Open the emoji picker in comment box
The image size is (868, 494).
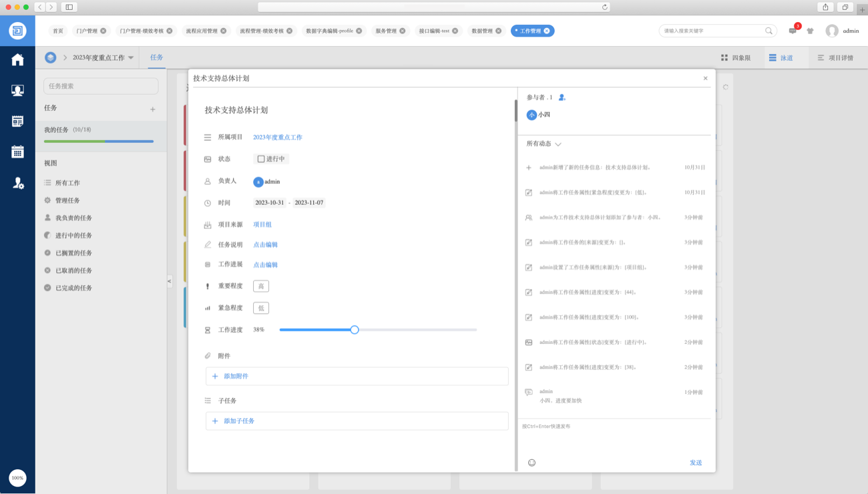point(531,463)
